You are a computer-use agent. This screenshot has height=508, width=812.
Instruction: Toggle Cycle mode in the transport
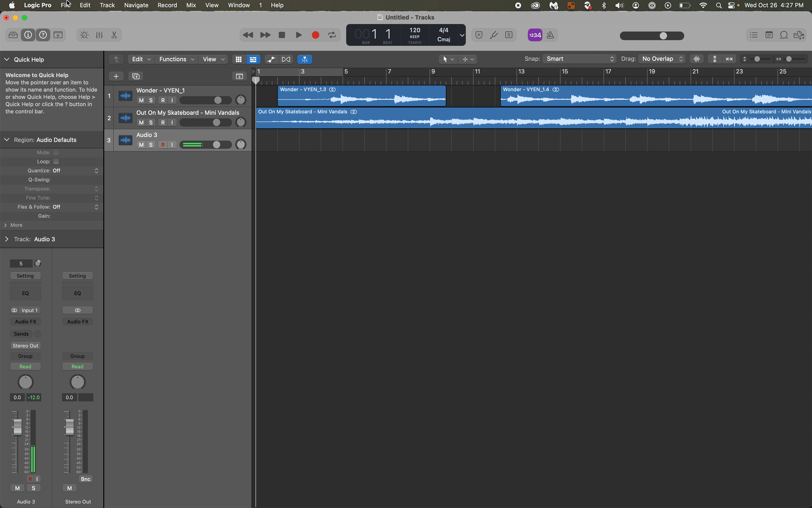coord(332,35)
